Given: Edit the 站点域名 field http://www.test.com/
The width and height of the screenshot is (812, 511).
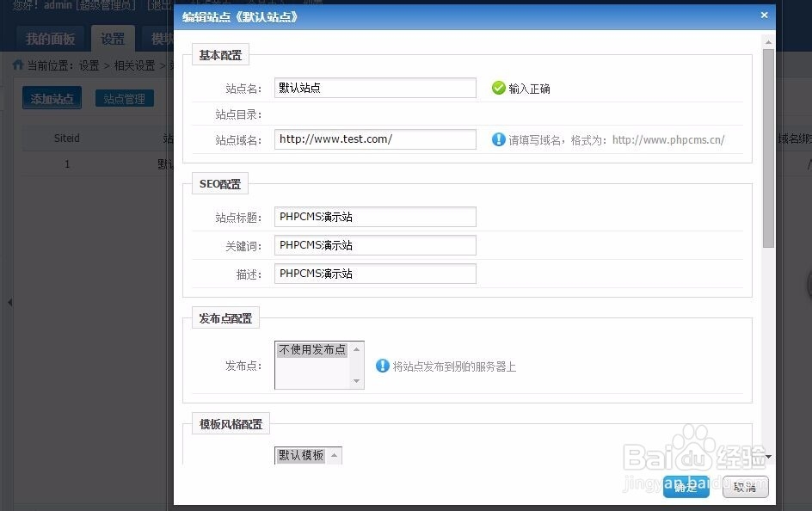Looking at the screenshot, I should tap(375, 139).
